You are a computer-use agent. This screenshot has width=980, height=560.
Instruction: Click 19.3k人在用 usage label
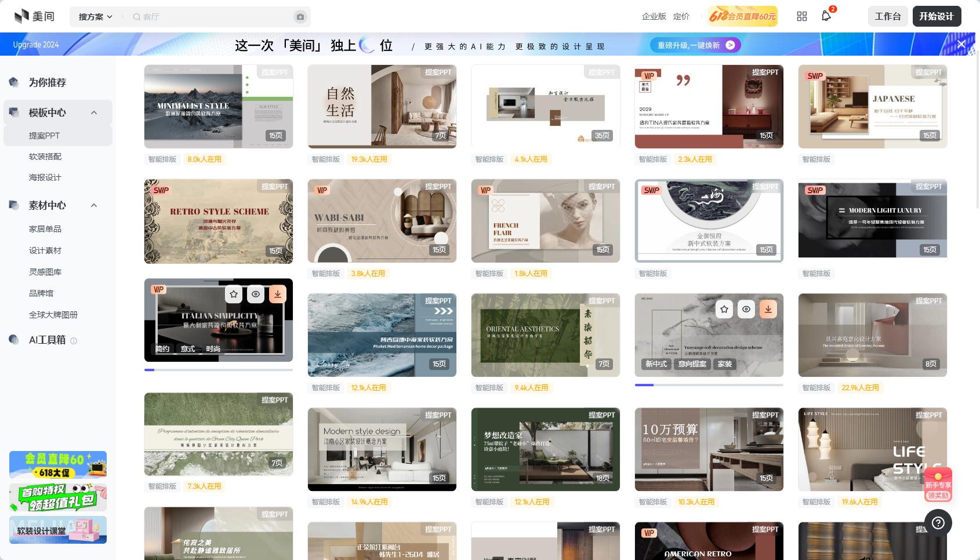click(x=369, y=159)
